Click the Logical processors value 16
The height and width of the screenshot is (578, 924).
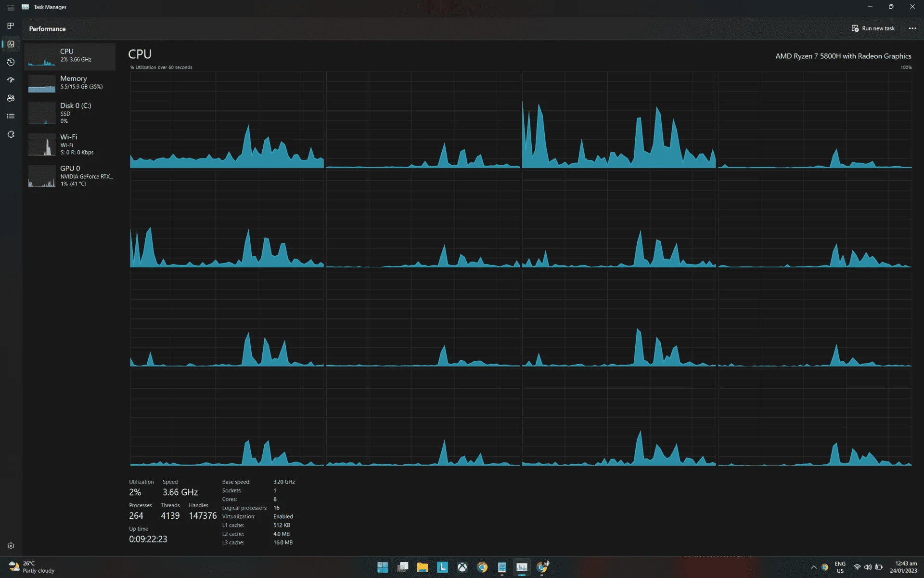pyautogui.click(x=276, y=508)
